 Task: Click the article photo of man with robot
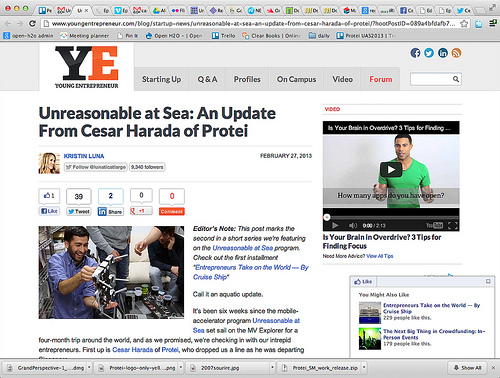pyautogui.click(x=111, y=272)
